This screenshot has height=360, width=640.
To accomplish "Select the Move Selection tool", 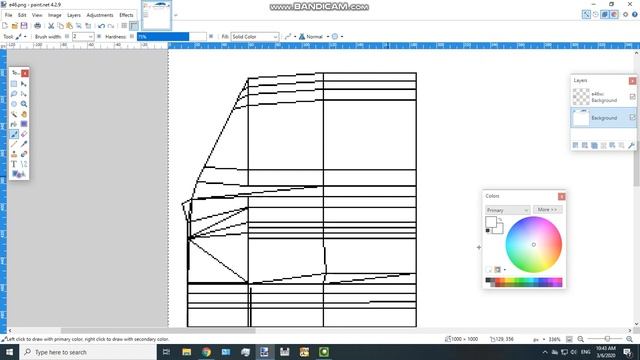I will click(24, 94).
